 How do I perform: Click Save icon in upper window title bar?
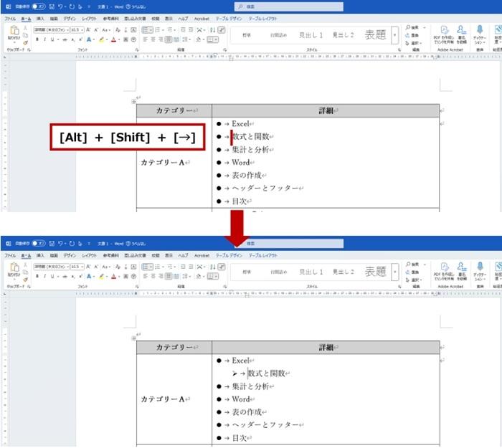[52, 6]
